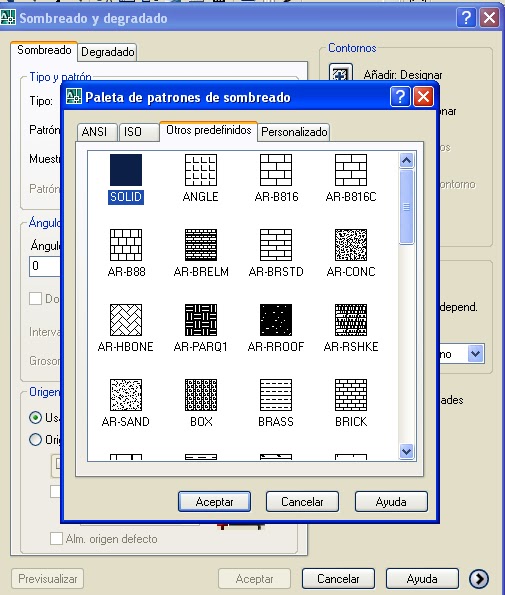Select the SOLID hatch pattern swatch
The height and width of the screenshot is (595, 505).
[126, 170]
